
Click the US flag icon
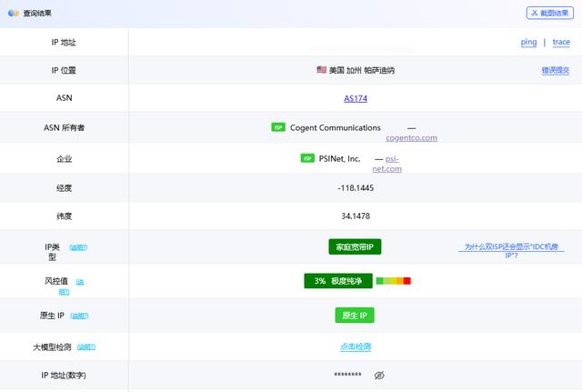[321, 70]
